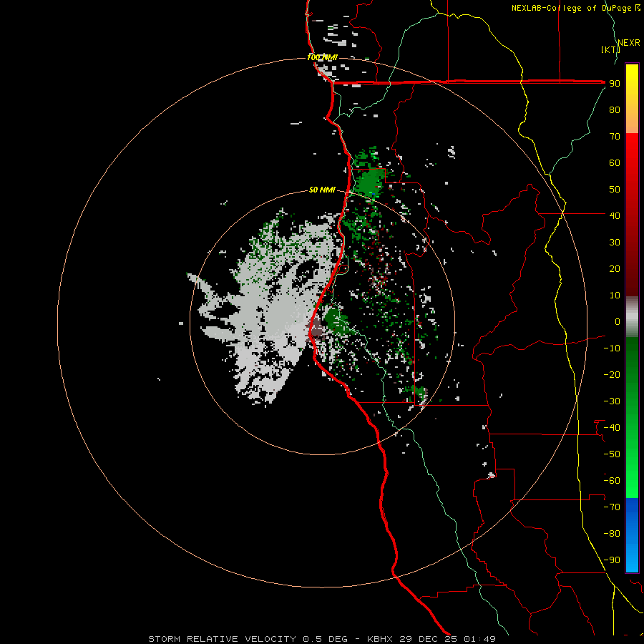Click the positive 80 scale value
This screenshot has width=644, height=644.
coord(615,110)
